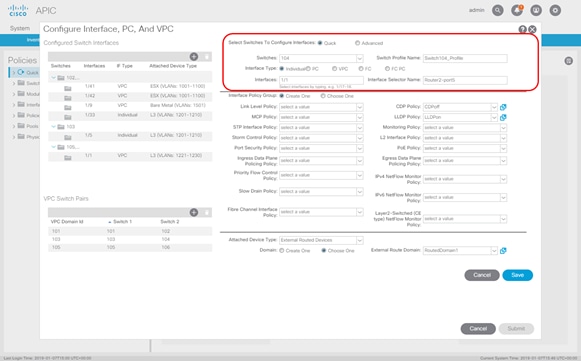Select the Advanced radio option
Viewport: 581px width, 361px height.
[358, 43]
